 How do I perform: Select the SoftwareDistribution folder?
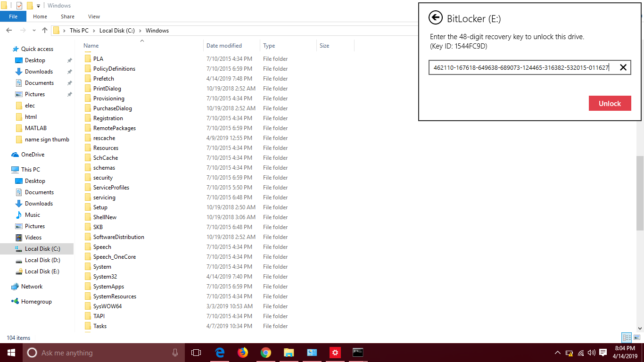click(x=118, y=237)
